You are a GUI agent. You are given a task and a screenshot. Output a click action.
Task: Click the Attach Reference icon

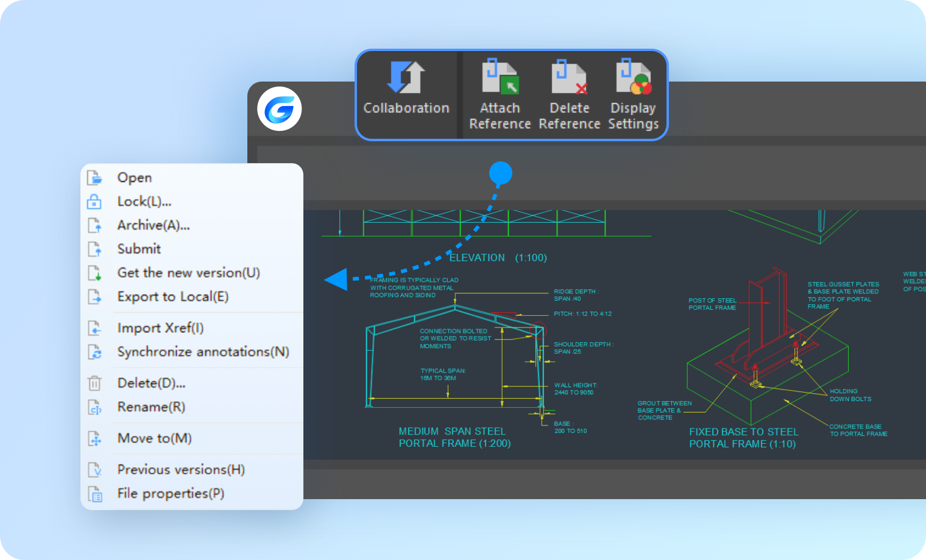(500, 77)
